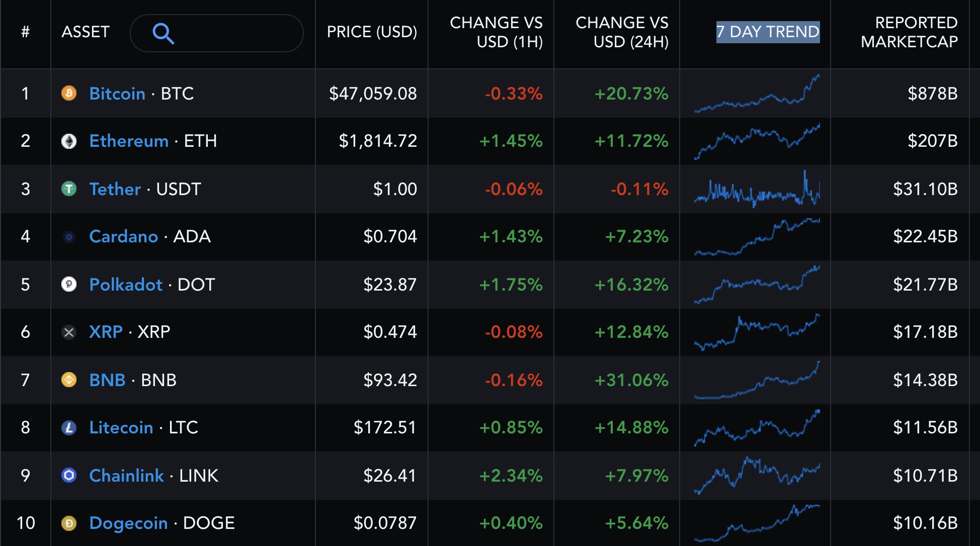Click the Litecoin coin icon

(x=69, y=427)
